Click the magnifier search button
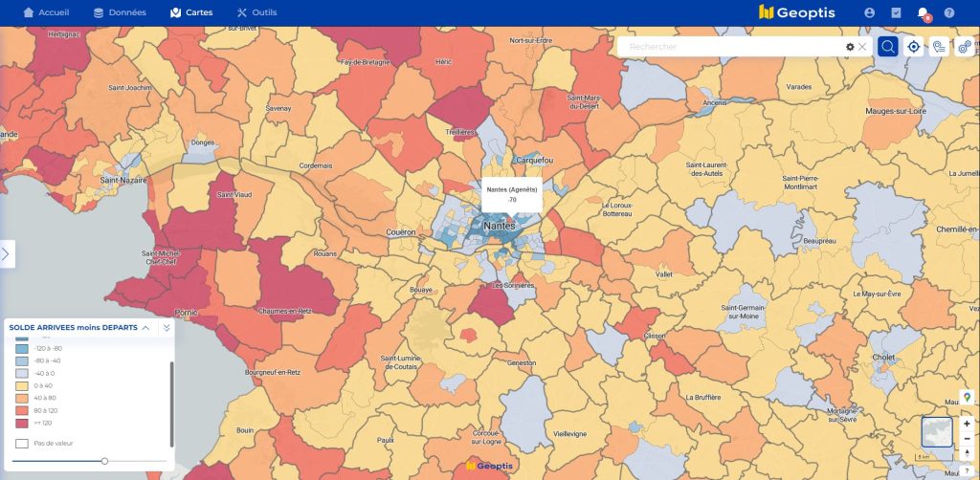The height and width of the screenshot is (480, 980). (x=888, y=47)
